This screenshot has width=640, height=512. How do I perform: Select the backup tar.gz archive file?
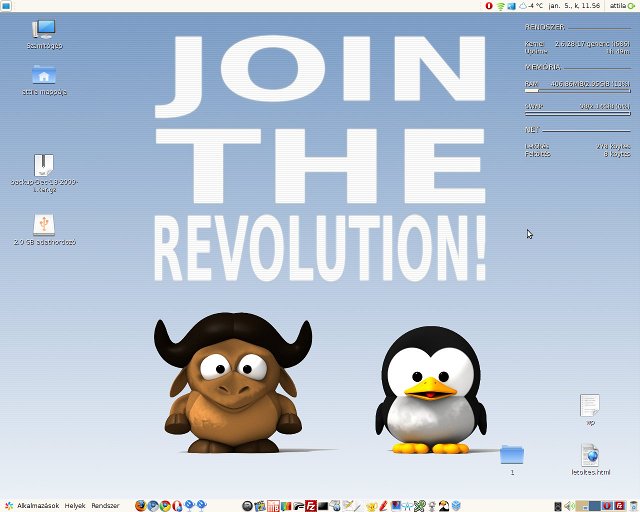pyautogui.click(x=44, y=173)
